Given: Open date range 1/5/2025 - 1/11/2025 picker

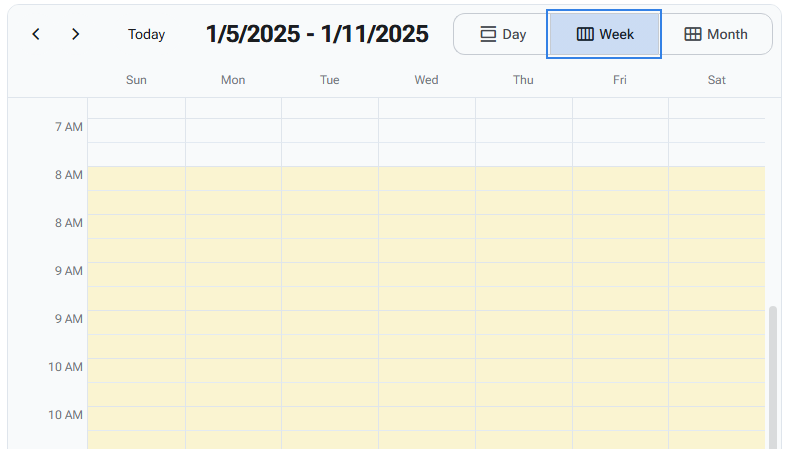Looking at the screenshot, I should (317, 34).
